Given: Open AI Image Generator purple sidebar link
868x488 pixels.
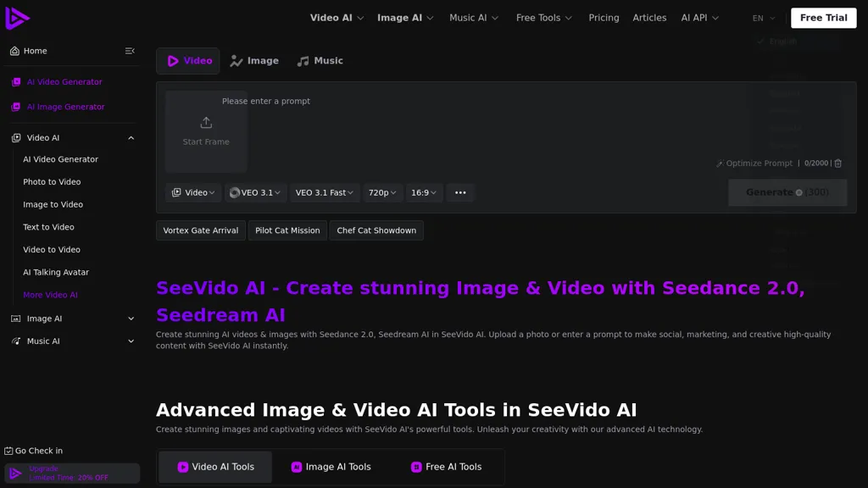Looking at the screenshot, I should coord(65,107).
